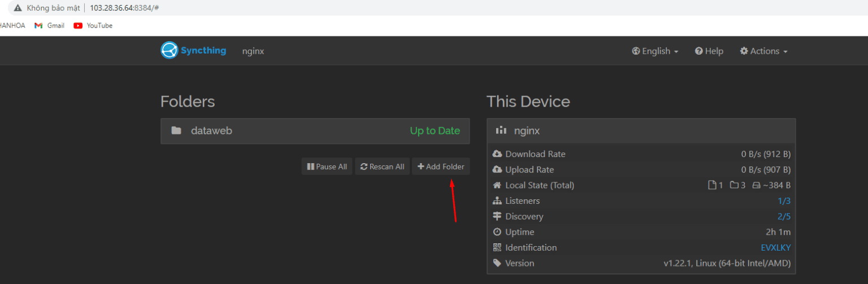868x284 pixels.
Task: Click the dataweb folder icon
Action: (176, 131)
